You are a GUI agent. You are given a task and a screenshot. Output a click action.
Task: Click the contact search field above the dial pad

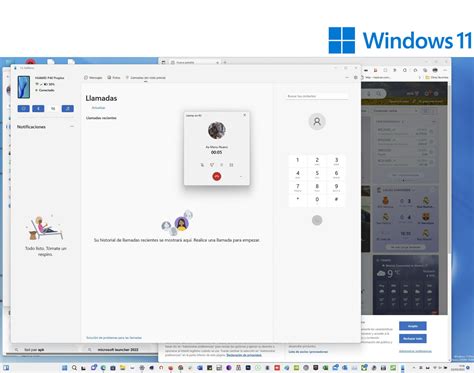(x=317, y=96)
